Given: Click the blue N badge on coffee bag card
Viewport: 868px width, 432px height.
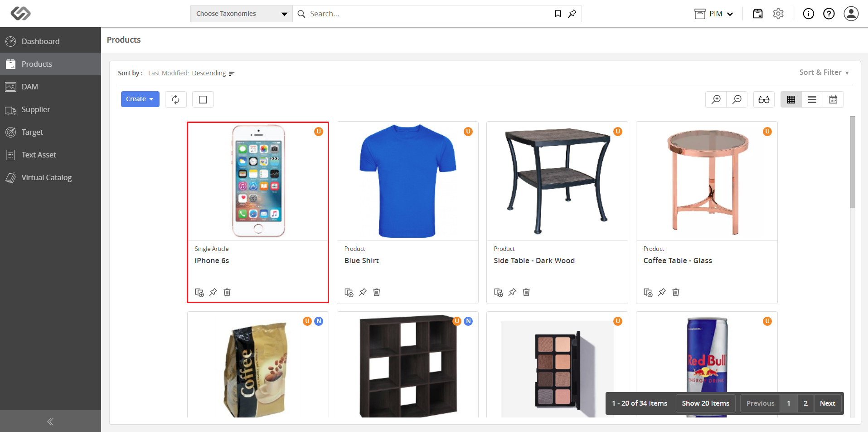Looking at the screenshot, I should coord(319,321).
